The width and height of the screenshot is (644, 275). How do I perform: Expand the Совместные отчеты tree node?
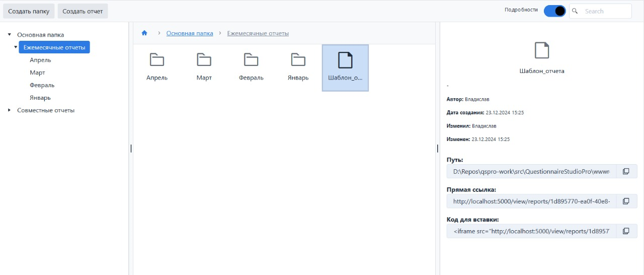pos(10,110)
